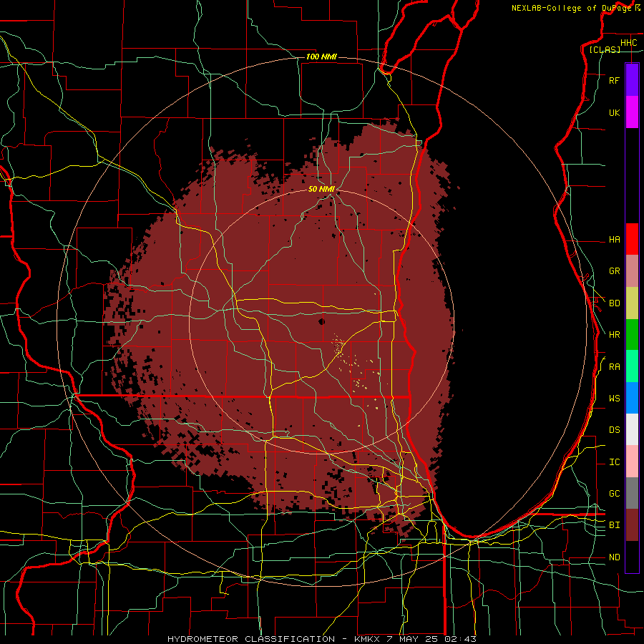The width and height of the screenshot is (644, 644).
Task: Select the GC gray legend swatch
Action: click(632, 493)
